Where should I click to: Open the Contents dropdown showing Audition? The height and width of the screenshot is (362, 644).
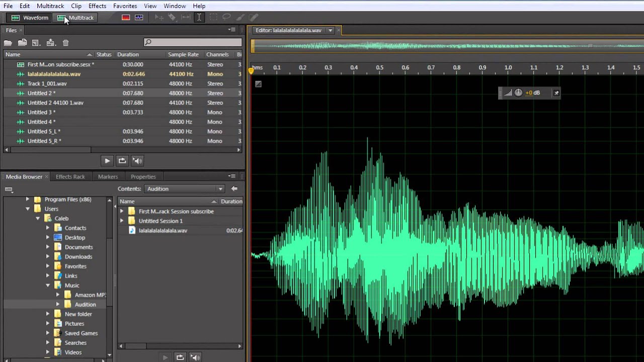185,189
